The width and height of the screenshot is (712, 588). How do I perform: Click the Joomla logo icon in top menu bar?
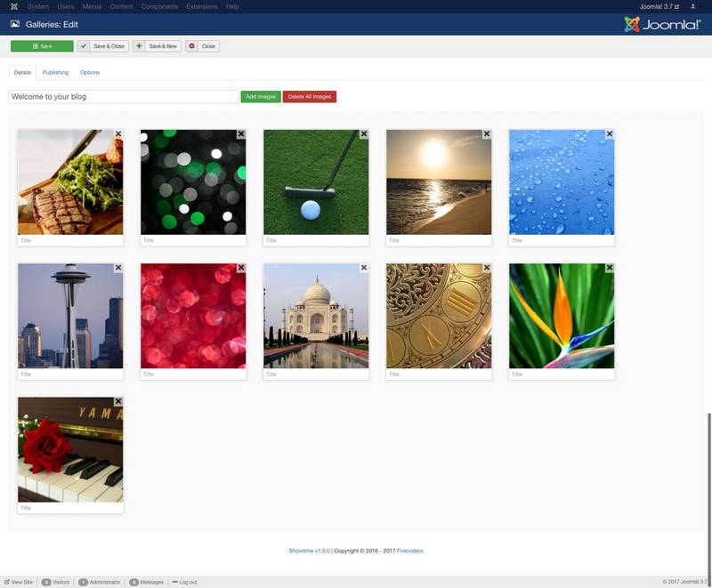pyautogui.click(x=13, y=6)
